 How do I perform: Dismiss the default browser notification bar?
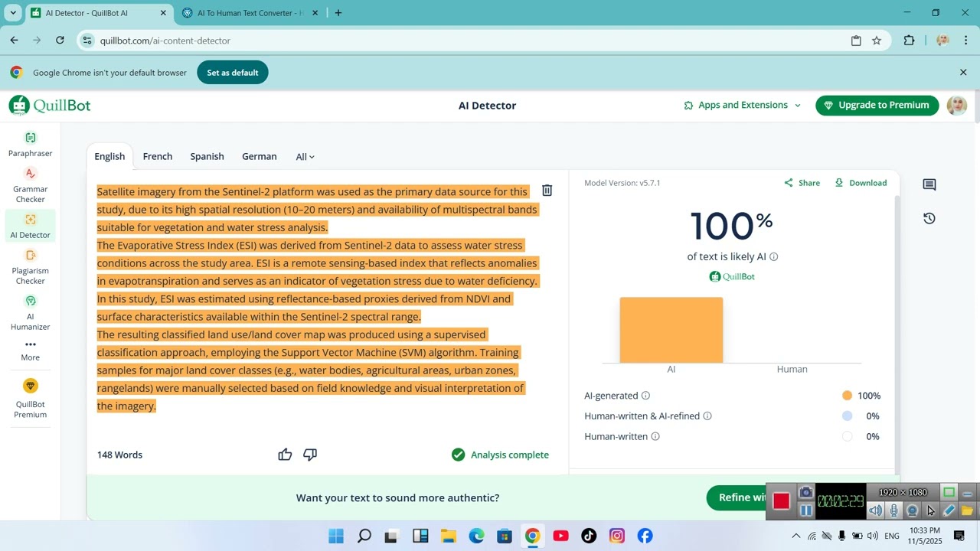963,73
